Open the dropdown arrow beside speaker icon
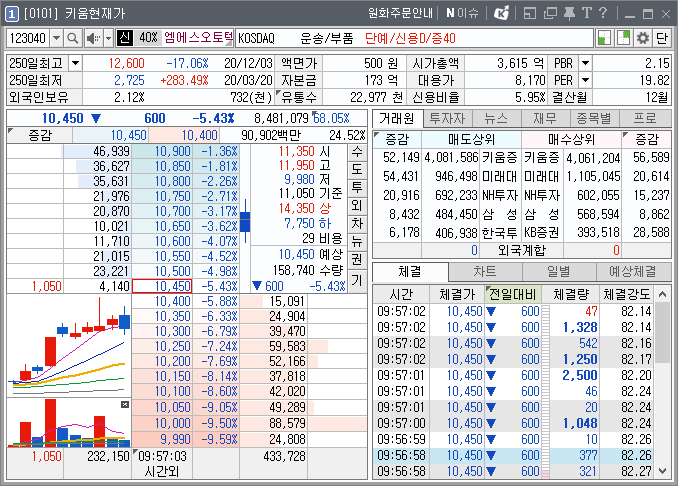Image resolution: width=678 pixels, height=486 pixels. (109, 38)
